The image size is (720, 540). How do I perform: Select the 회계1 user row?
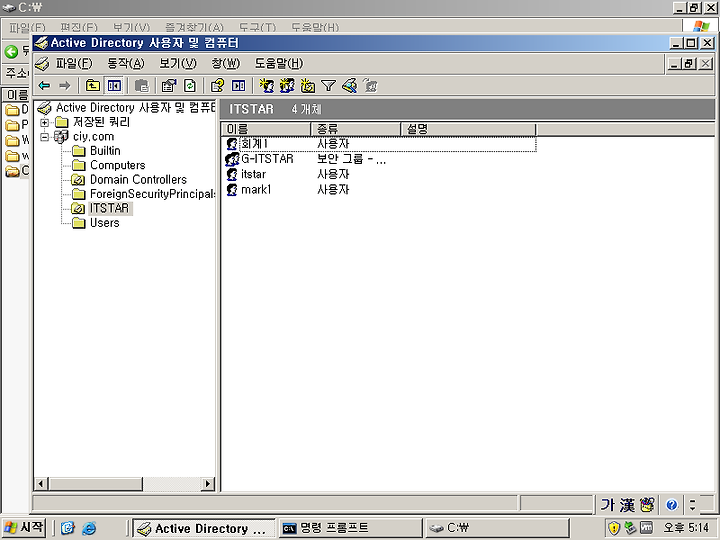pos(381,144)
